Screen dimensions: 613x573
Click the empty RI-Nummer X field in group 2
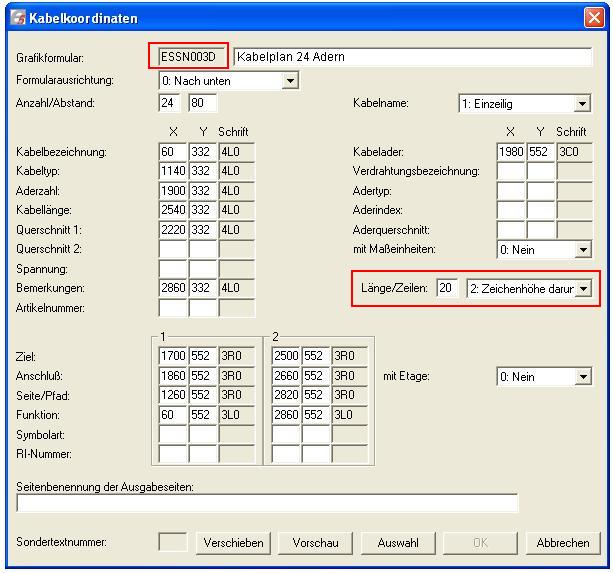[286, 454]
